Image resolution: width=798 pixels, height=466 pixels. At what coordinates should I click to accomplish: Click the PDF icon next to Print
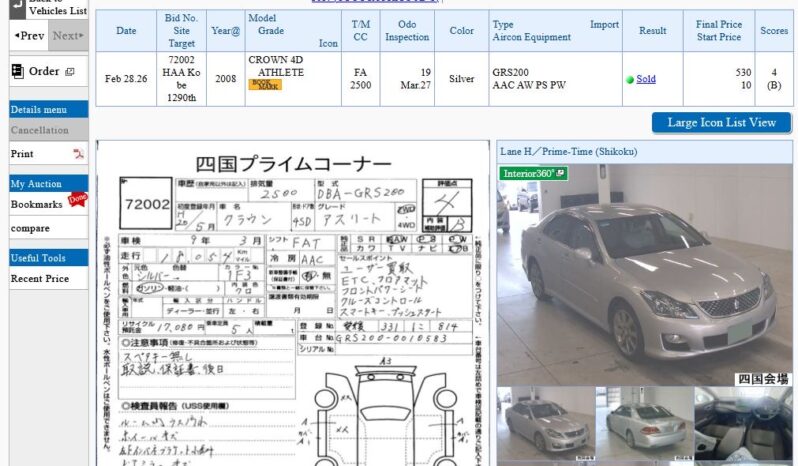(78, 154)
